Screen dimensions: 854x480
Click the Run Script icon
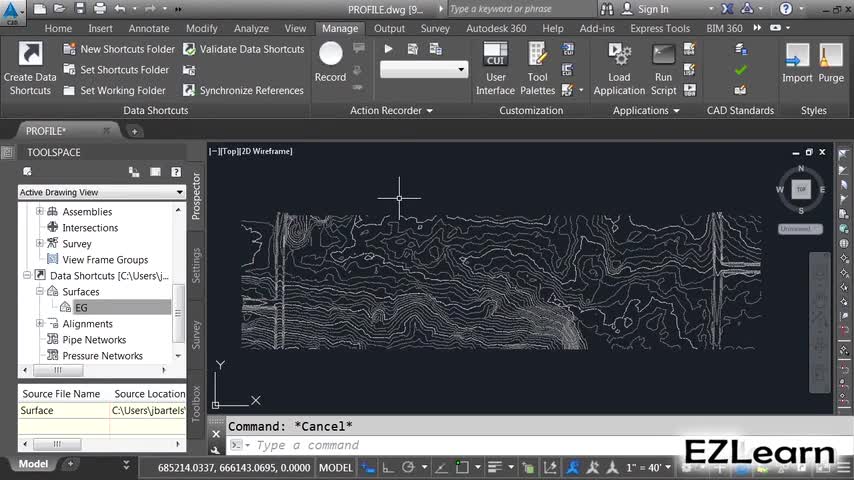(663, 55)
